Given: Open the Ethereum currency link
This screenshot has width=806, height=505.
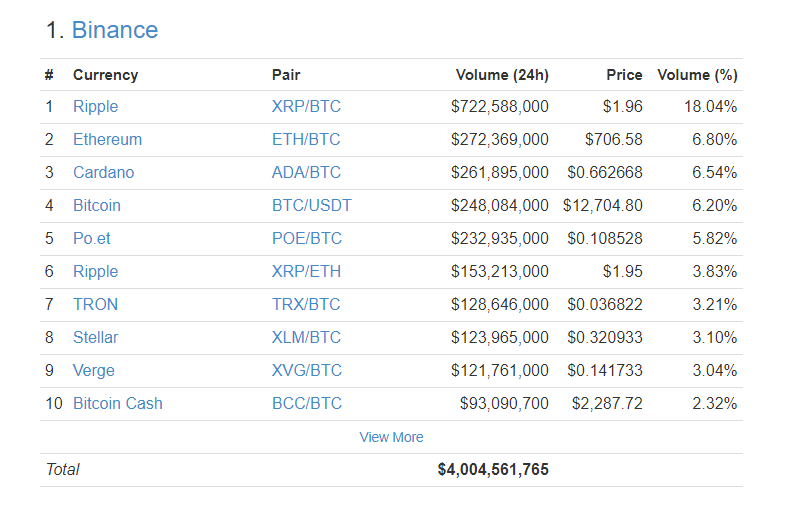Looking at the screenshot, I should 107,139.
